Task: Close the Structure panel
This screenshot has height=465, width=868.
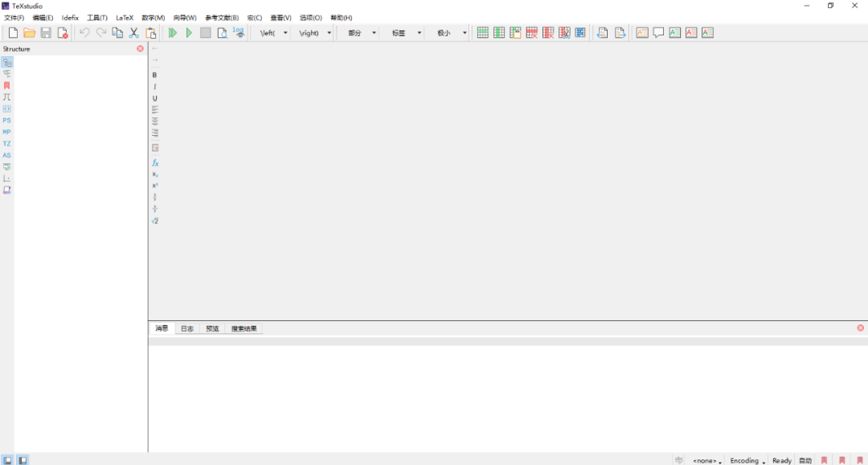Action: click(140, 49)
